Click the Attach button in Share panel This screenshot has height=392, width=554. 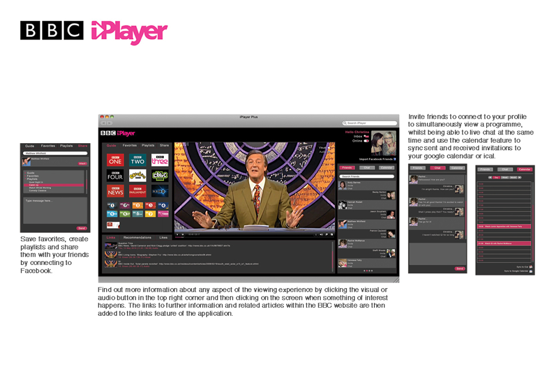[x=83, y=163]
